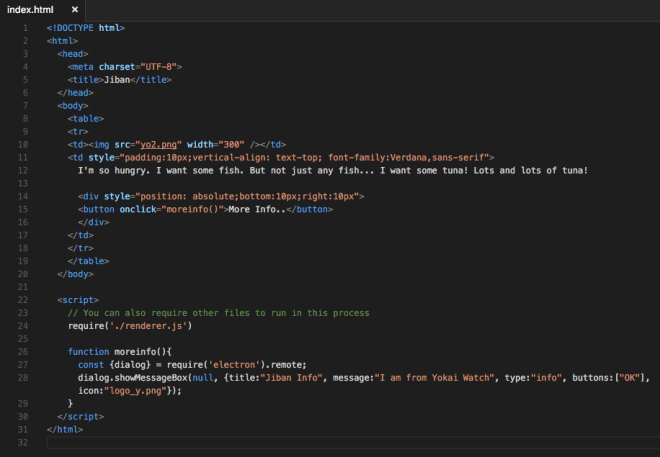Close the index.html tab
This screenshot has width=660, height=457.
coord(75,10)
